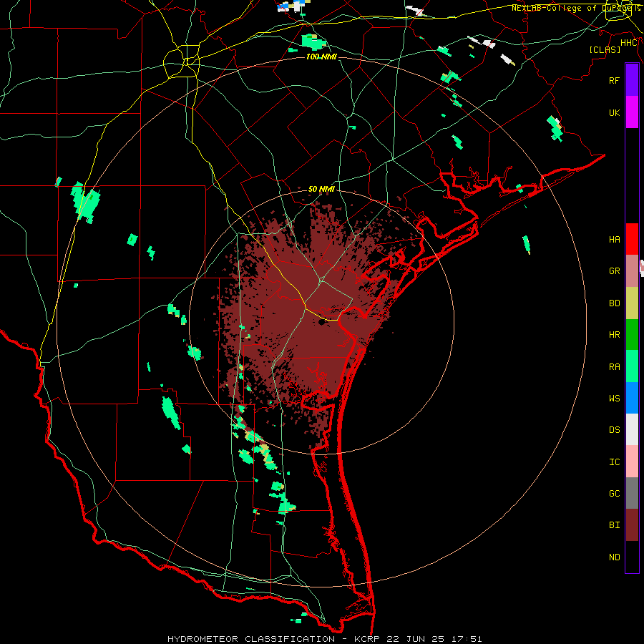Click the Hydrometeor Classification KCRP caption
The image size is (644, 644).
pos(324,639)
